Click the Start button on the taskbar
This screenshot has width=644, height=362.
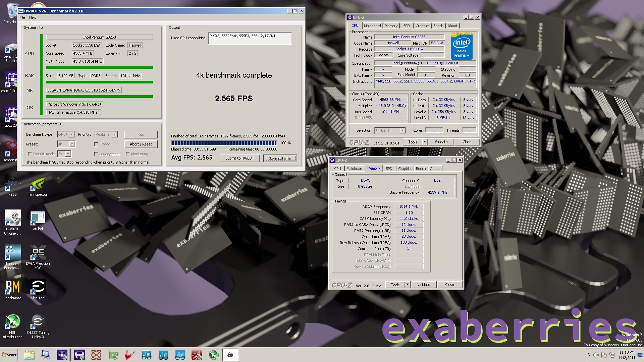click(x=9, y=355)
